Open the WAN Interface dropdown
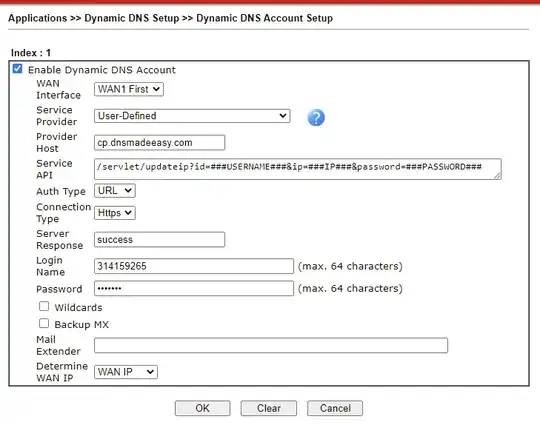 129,89
